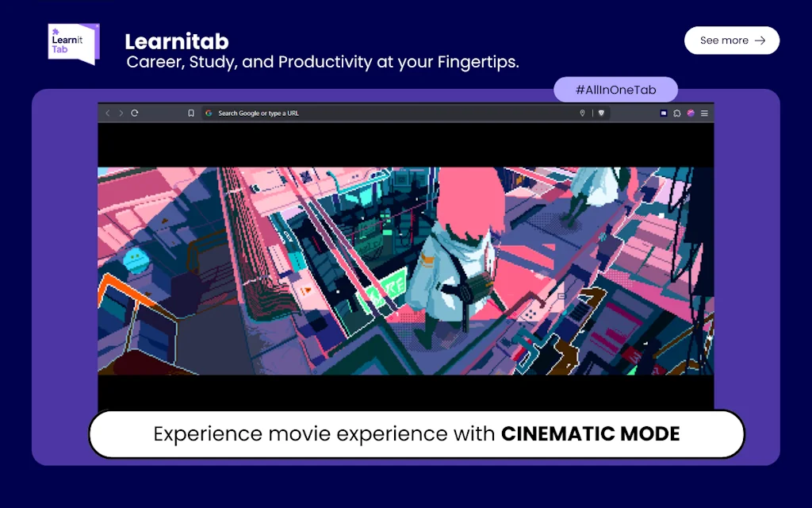Click the Learnitab logo

pos(71,43)
